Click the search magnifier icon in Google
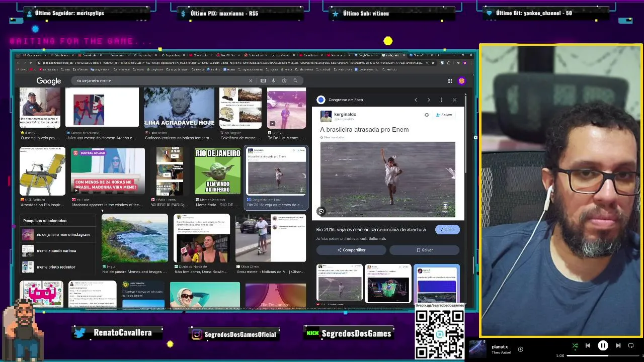The height and width of the screenshot is (362, 644). click(x=295, y=80)
